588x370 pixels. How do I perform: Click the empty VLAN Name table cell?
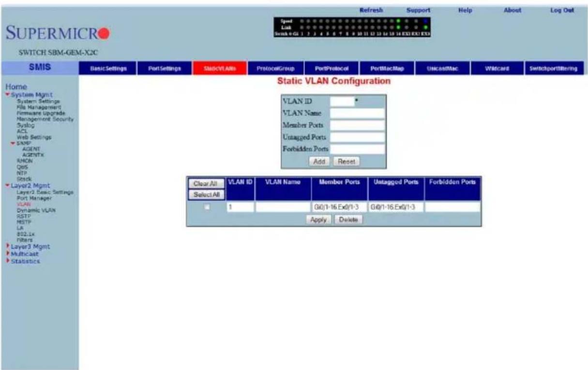[x=283, y=207]
